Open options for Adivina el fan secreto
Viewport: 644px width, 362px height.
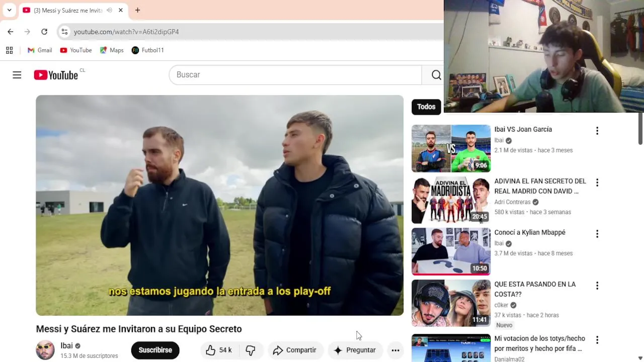(x=597, y=183)
